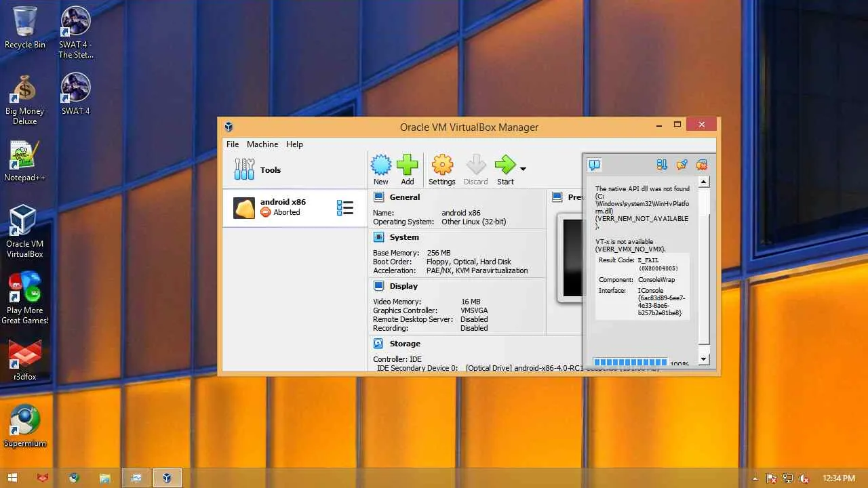The image size is (868, 488).
Task: Click the Floppy, Optical, Hard Disk boot order
Action: (x=469, y=262)
